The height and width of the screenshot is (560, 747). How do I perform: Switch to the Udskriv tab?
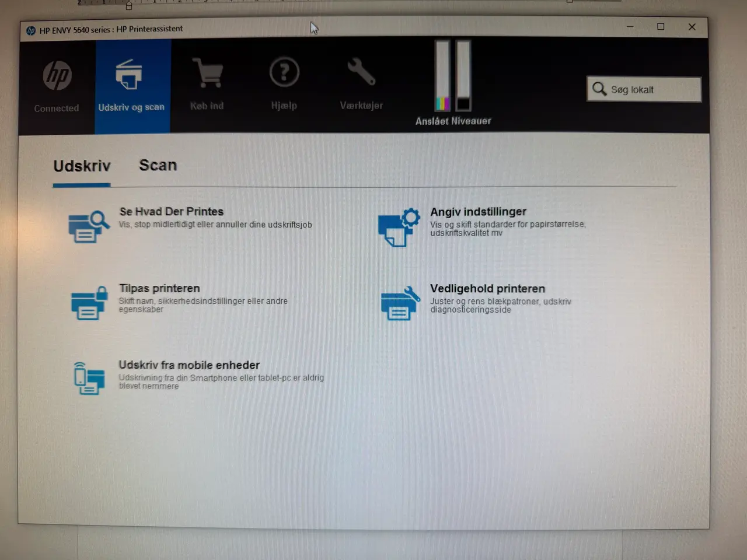[x=82, y=166]
